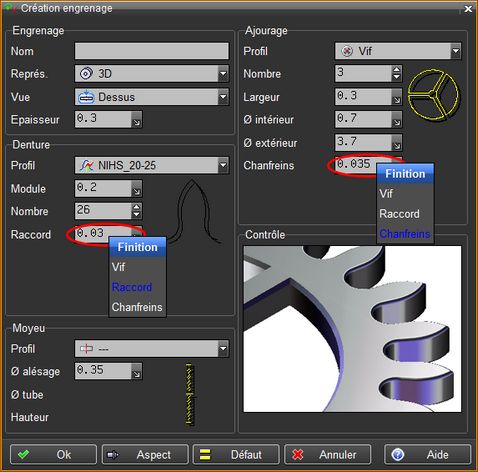Choose Chanfreins in Denture Finition menu
Screen dimensions: 478x472
pyautogui.click(x=137, y=307)
